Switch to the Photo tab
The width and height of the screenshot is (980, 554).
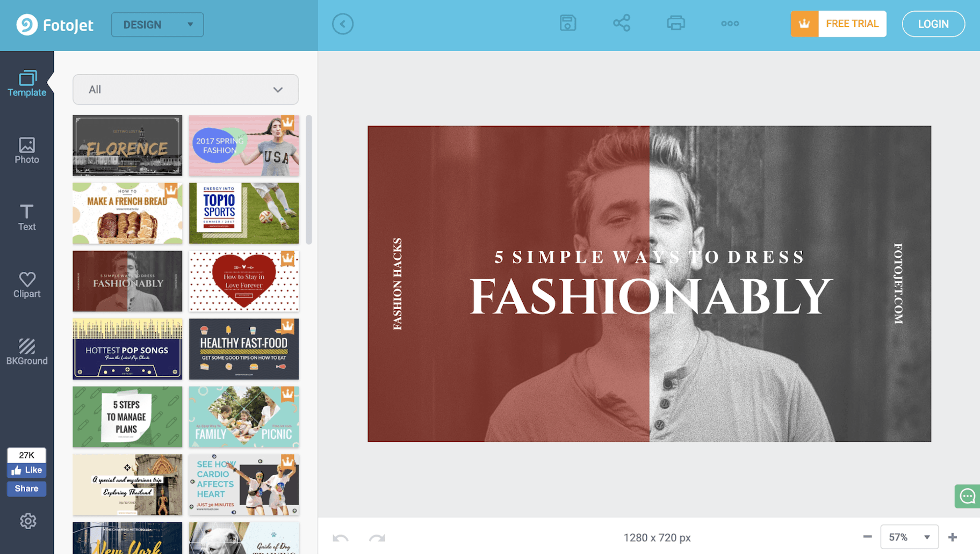(x=27, y=150)
